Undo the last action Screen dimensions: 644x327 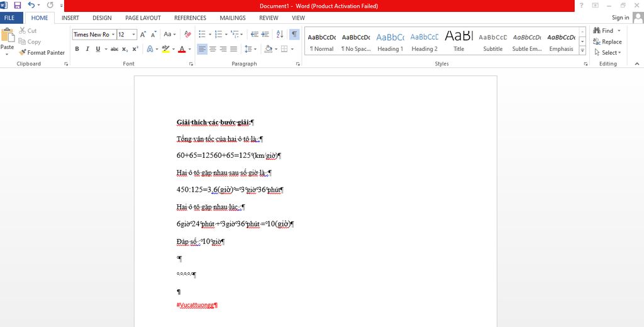point(31,5)
